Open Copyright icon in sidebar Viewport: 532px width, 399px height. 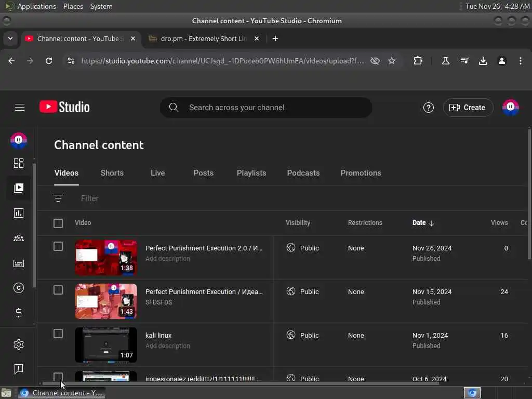click(x=19, y=288)
